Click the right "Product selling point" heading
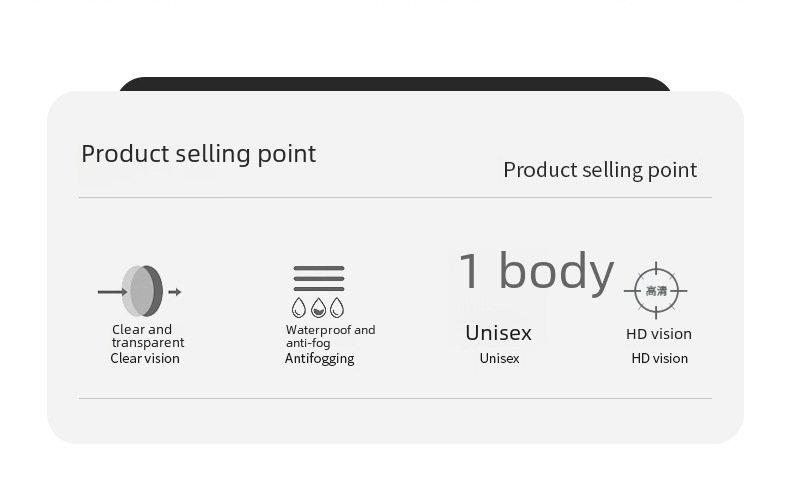 600,170
